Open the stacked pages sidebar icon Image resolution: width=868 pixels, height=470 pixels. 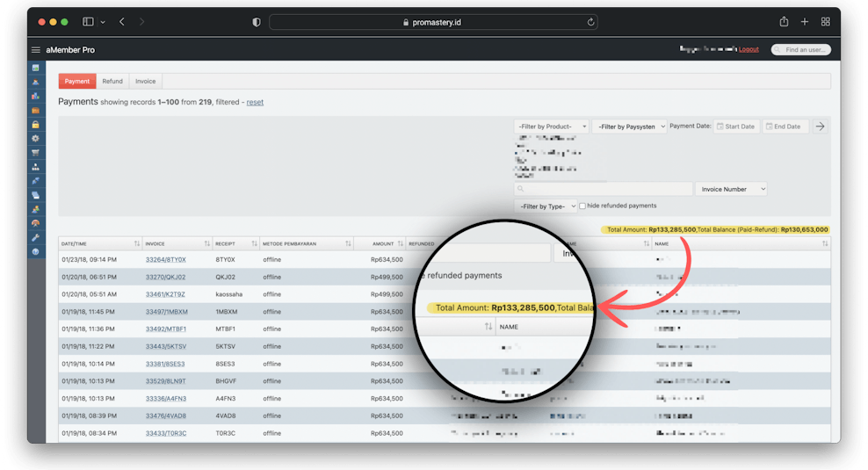(x=35, y=195)
